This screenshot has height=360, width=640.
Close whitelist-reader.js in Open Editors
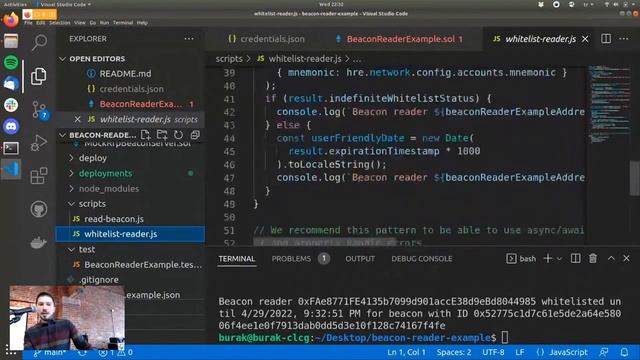78,119
